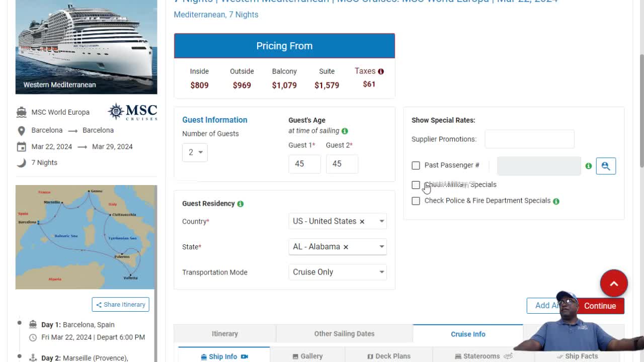Click the Share Itinerary button

tap(121, 305)
